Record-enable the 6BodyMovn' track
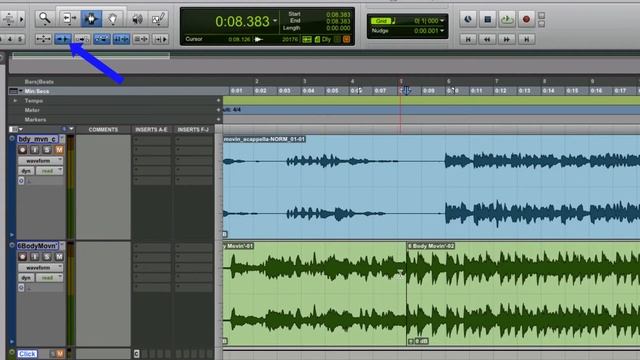This screenshot has height=360, width=640. coord(22,256)
